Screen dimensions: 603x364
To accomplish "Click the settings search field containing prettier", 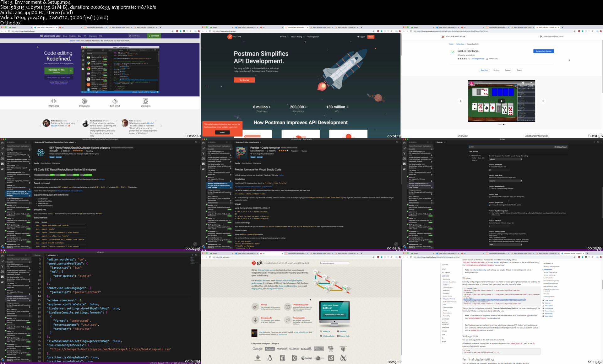I will pyautogui.click(x=518, y=147).
